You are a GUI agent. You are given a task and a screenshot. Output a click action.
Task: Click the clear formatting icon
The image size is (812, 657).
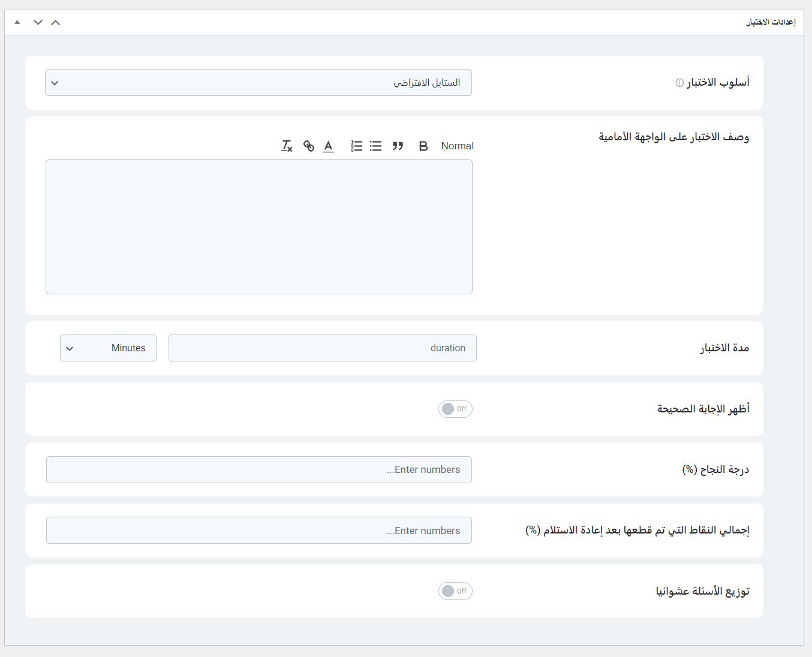tap(287, 146)
